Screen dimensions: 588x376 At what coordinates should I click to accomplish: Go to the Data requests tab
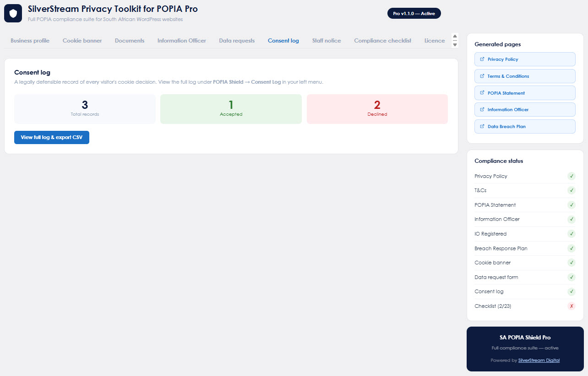coord(237,41)
